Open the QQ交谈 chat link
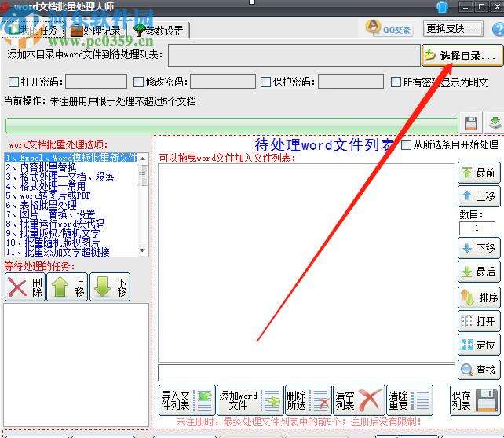Image resolution: width=504 pixels, height=438 pixels. tap(389, 28)
